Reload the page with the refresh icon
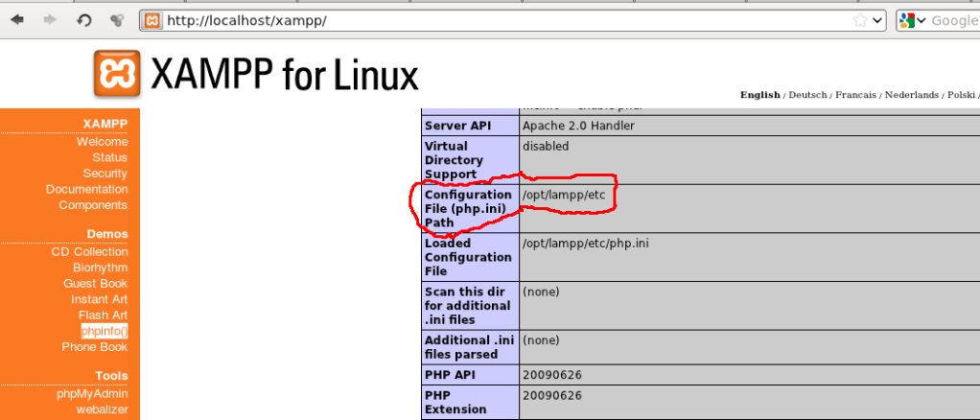980x420 pixels. click(83, 20)
